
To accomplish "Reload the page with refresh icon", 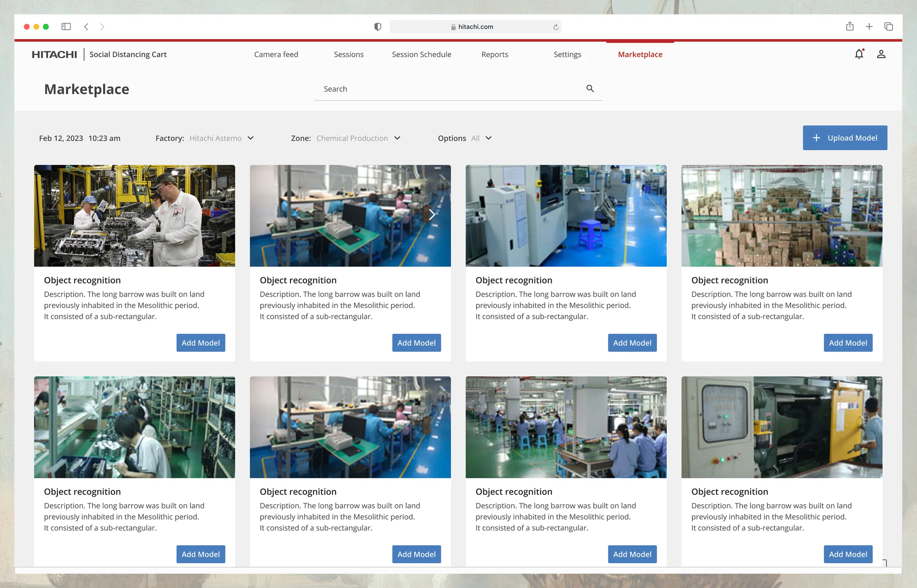I will tap(556, 27).
